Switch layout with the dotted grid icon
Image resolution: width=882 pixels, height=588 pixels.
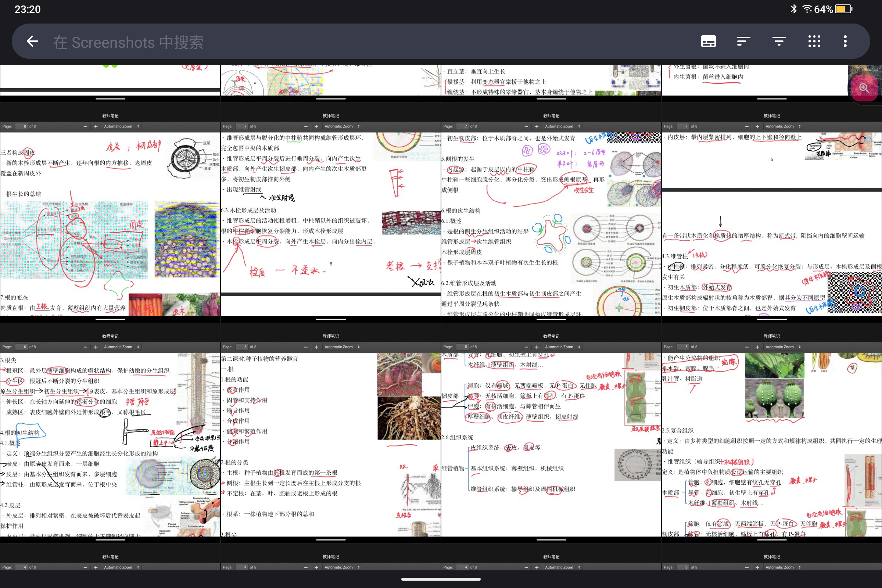click(814, 41)
